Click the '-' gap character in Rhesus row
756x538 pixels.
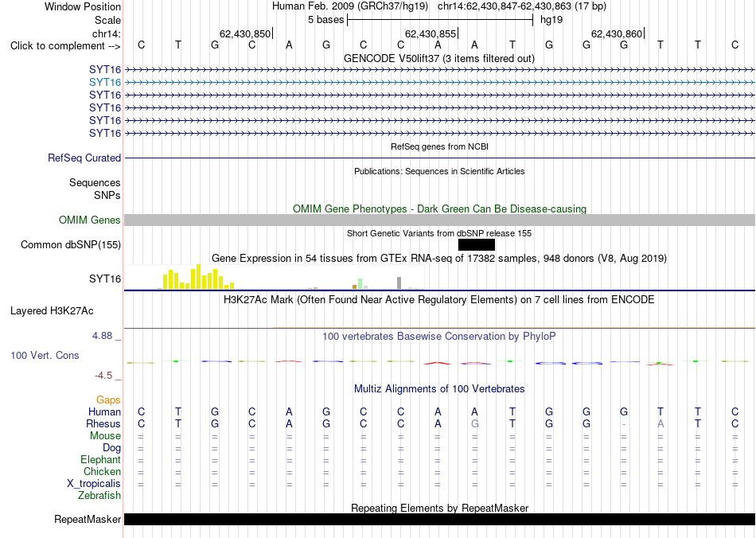(x=623, y=424)
